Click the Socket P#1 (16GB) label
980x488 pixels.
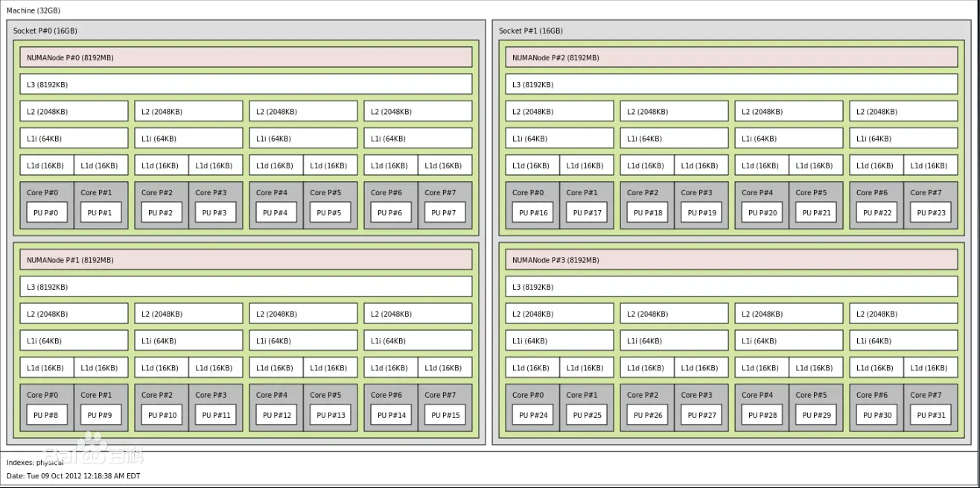coord(532,31)
